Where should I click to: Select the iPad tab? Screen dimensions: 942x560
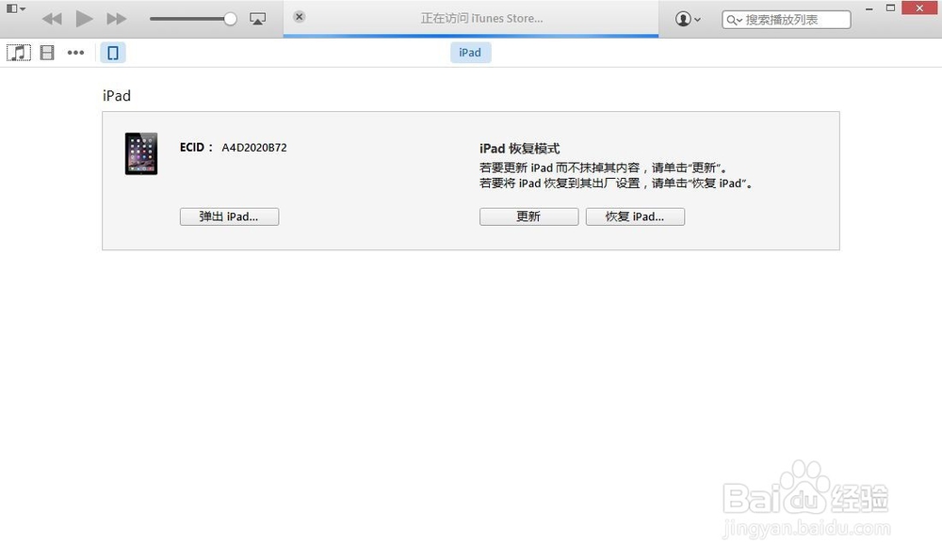point(470,52)
